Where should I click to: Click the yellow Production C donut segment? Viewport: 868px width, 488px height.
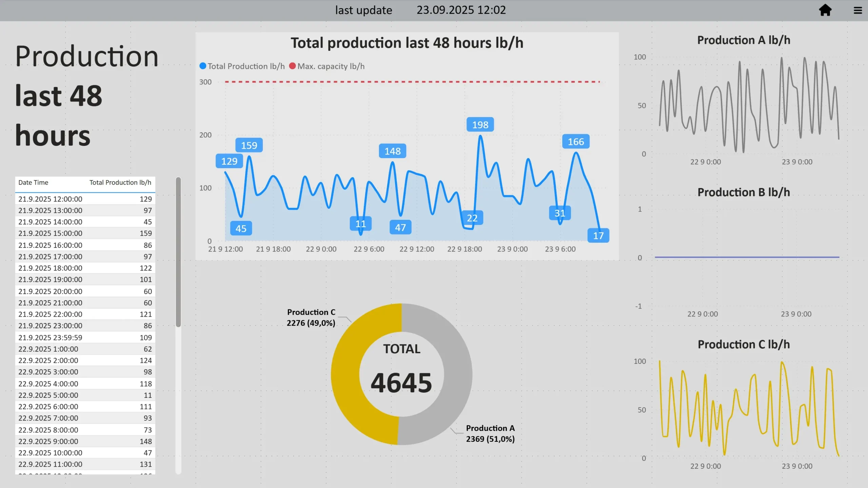click(x=345, y=375)
